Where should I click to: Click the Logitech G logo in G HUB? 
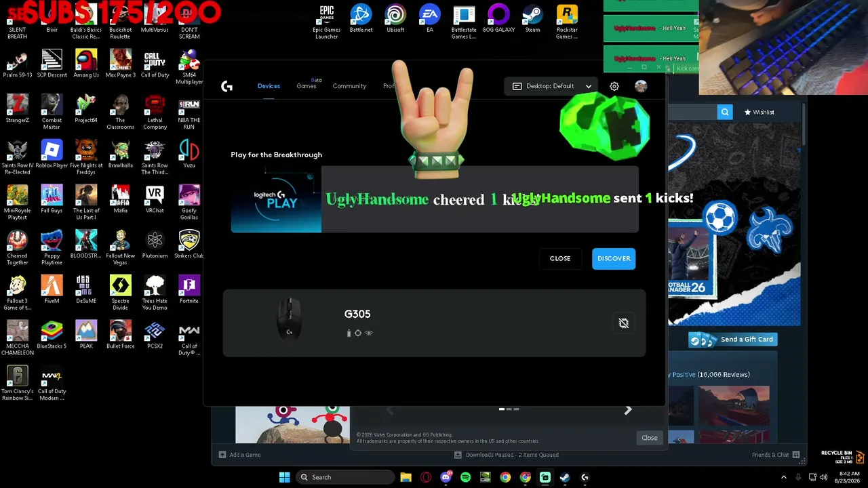pyautogui.click(x=227, y=86)
